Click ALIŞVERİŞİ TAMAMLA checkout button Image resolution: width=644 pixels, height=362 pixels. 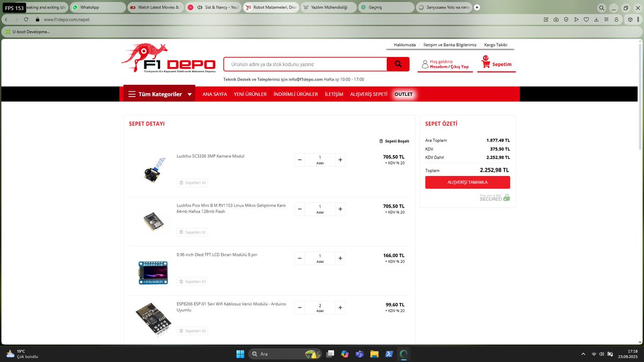(467, 182)
